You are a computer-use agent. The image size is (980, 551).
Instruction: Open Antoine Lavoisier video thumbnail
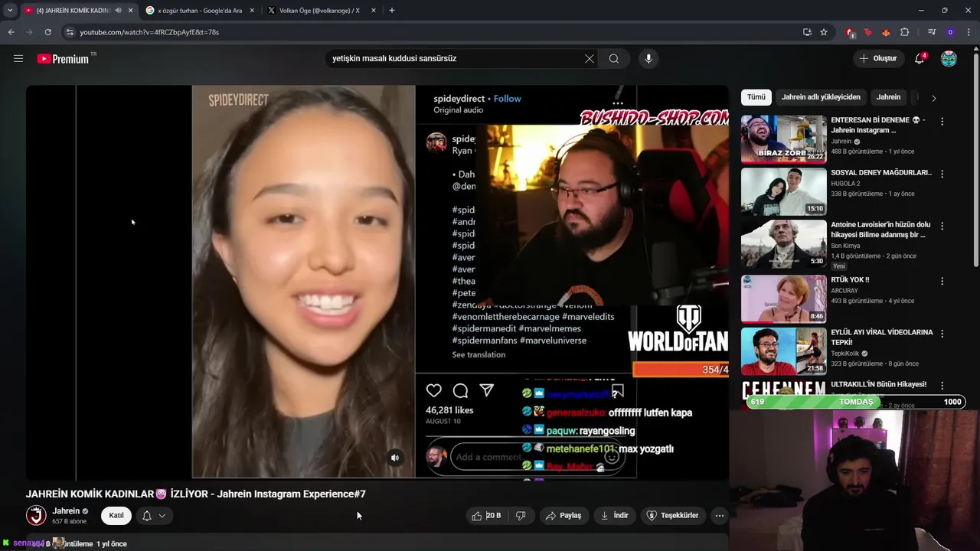(783, 244)
